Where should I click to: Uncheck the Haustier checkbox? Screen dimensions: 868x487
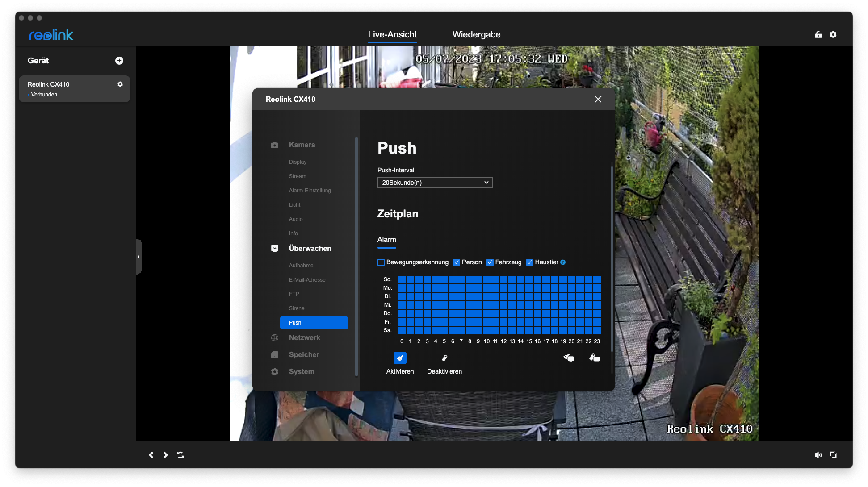(x=530, y=262)
